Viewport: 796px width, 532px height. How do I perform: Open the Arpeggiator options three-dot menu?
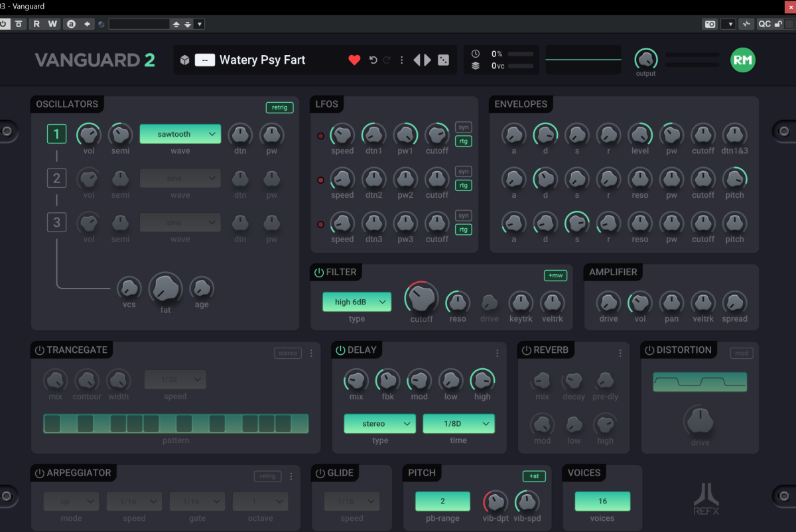point(291,476)
